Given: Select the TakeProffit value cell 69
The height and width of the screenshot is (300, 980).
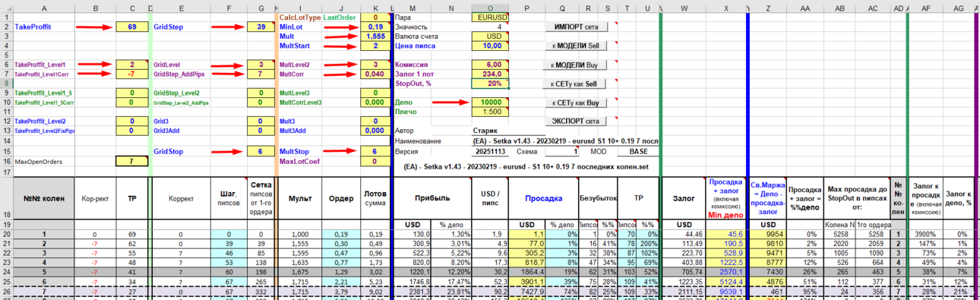Looking at the screenshot, I should click(132, 27).
